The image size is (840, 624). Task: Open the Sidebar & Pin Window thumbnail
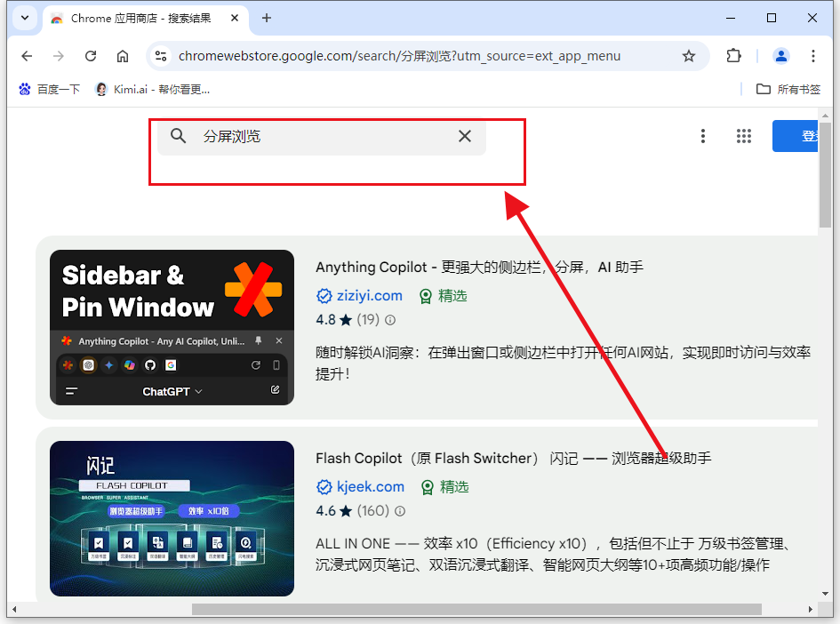coord(172,327)
